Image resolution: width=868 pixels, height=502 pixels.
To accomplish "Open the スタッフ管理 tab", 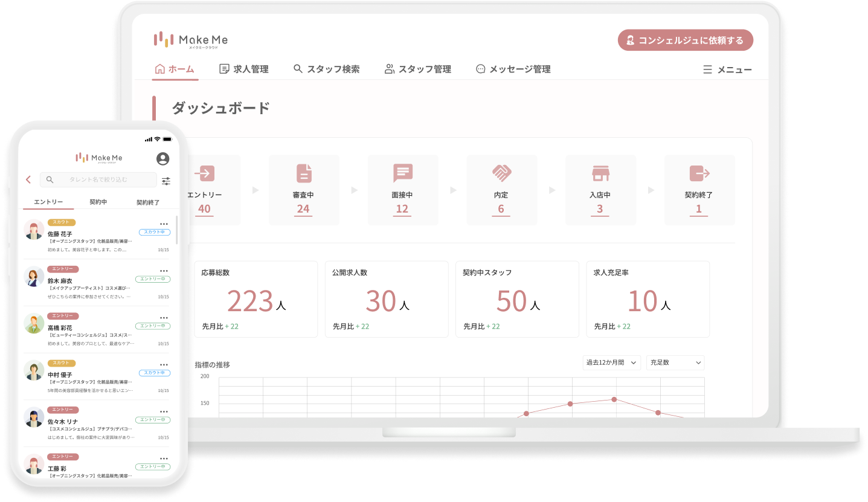I will coord(418,69).
